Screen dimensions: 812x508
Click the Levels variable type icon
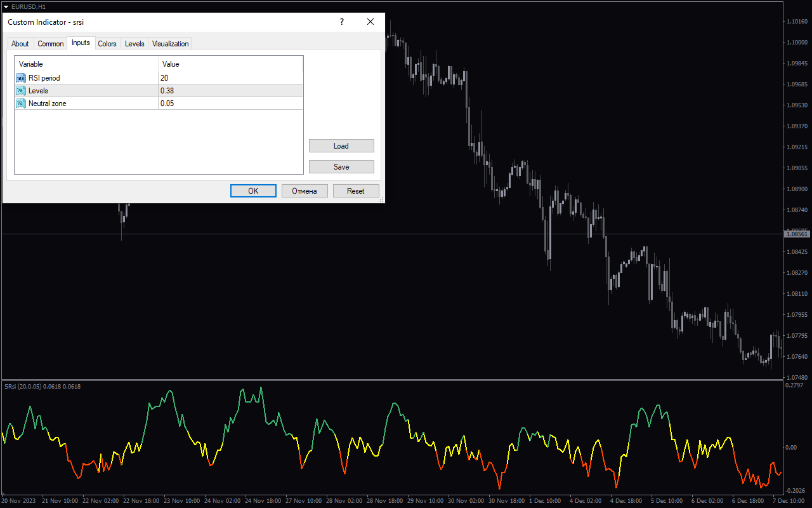pos(21,91)
